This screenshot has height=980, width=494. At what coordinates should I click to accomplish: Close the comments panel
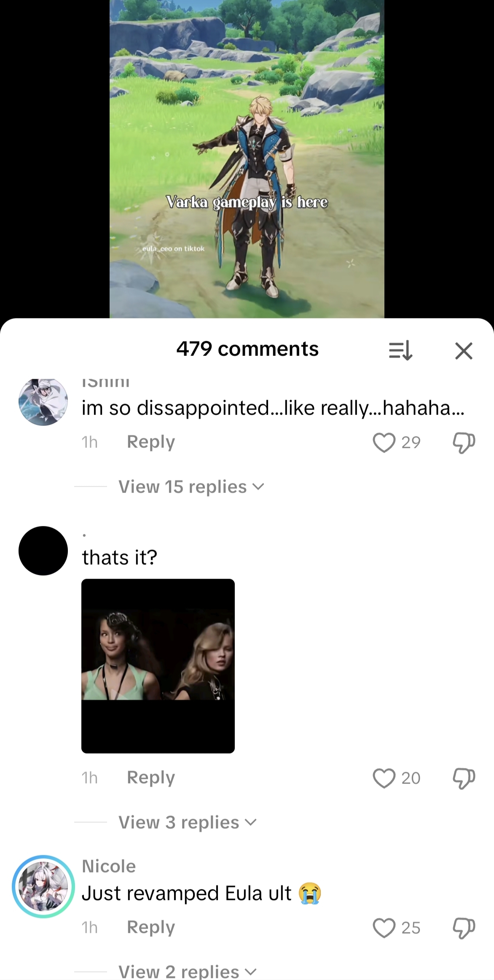pos(464,350)
